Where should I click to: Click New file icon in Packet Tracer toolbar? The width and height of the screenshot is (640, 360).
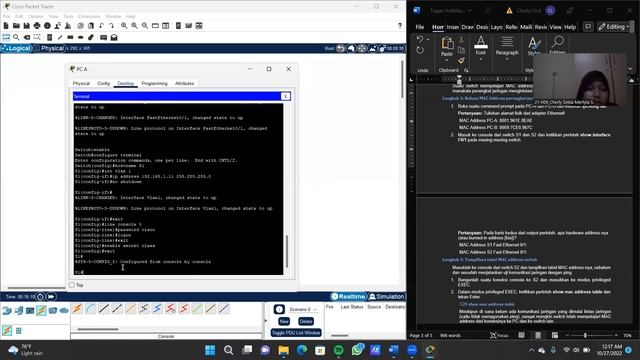(x=6, y=26)
